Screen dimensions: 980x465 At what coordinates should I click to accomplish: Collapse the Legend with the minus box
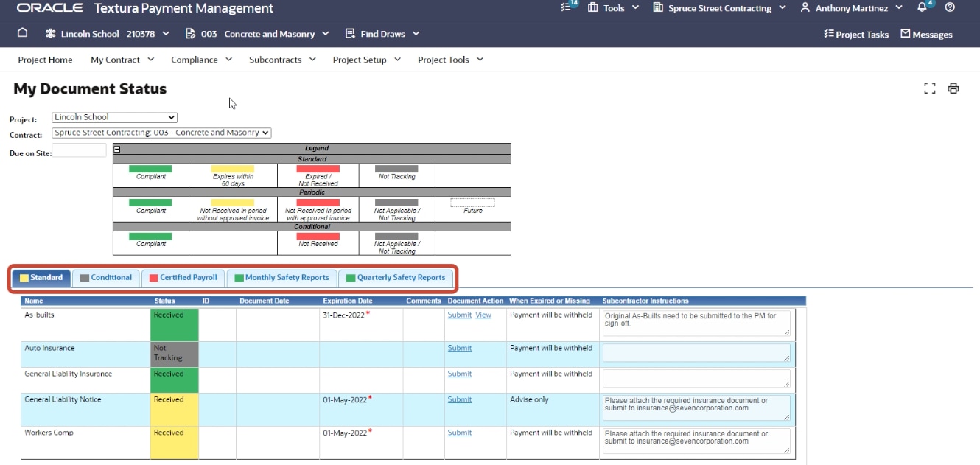(x=117, y=149)
